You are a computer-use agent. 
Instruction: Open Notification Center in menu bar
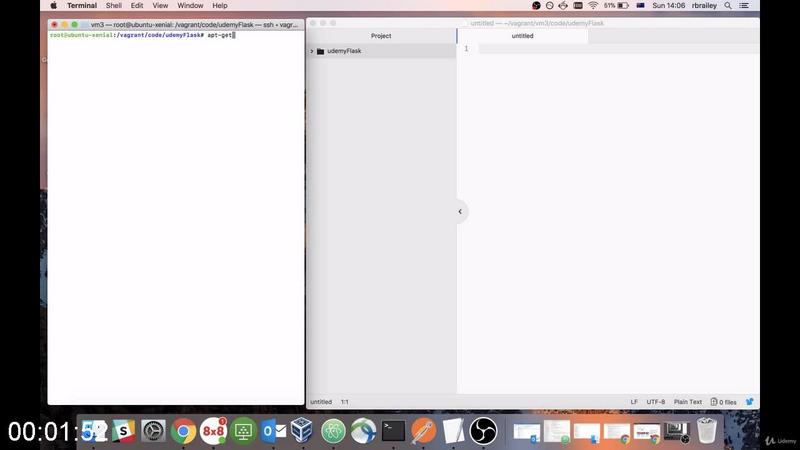click(744, 6)
